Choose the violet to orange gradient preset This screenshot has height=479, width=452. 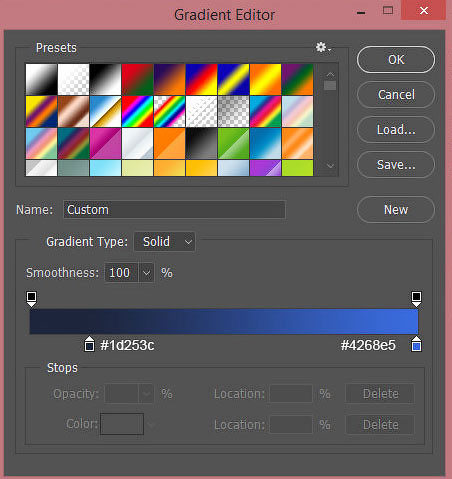pos(169,79)
